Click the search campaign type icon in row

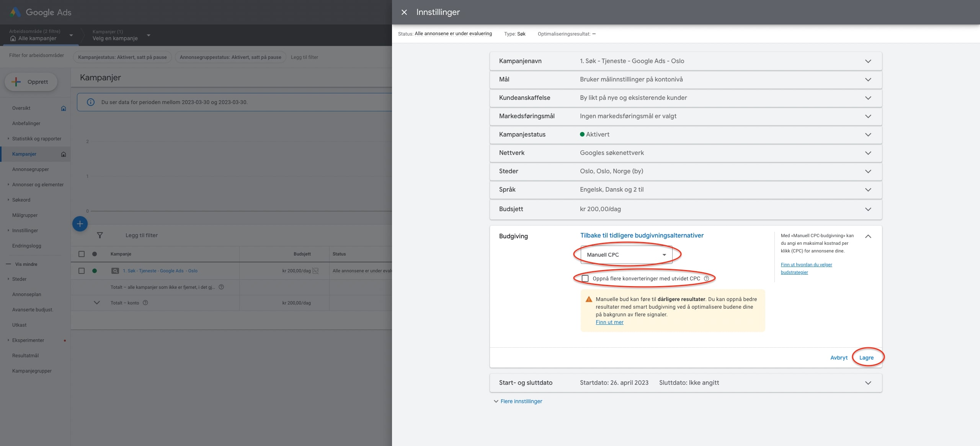click(115, 271)
